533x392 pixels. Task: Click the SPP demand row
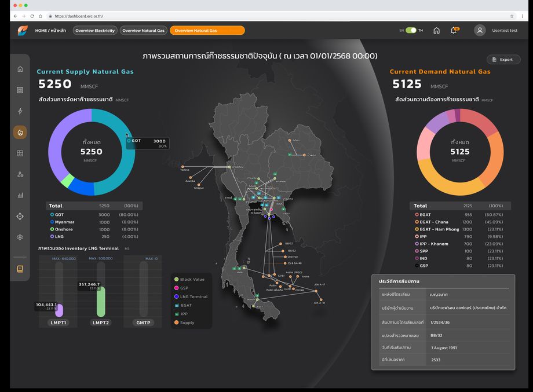(459, 251)
